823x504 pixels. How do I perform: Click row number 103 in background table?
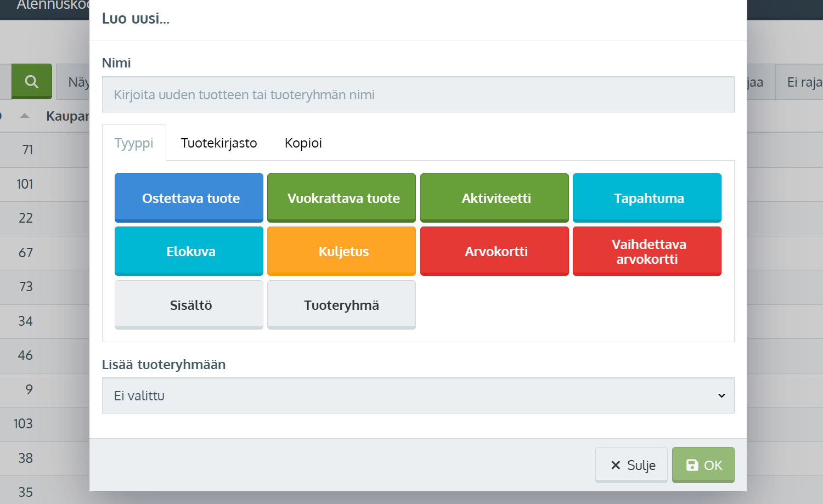(x=23, y=424)
